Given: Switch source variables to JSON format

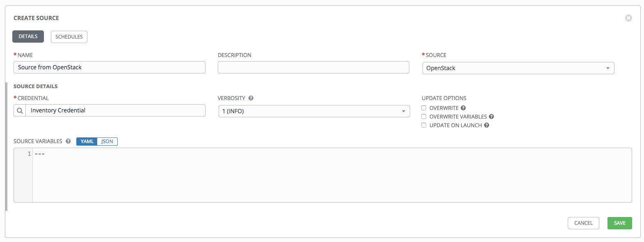Looking at the screenshot, I should (107, 142).
